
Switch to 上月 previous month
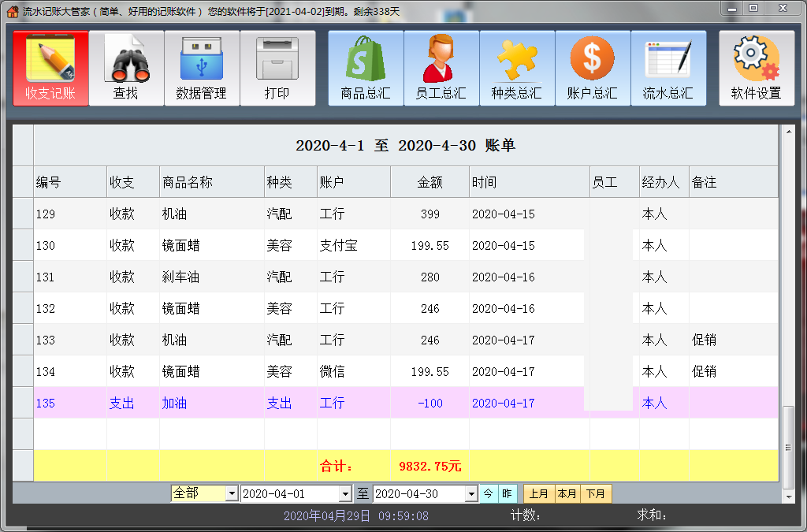[539, 494]
